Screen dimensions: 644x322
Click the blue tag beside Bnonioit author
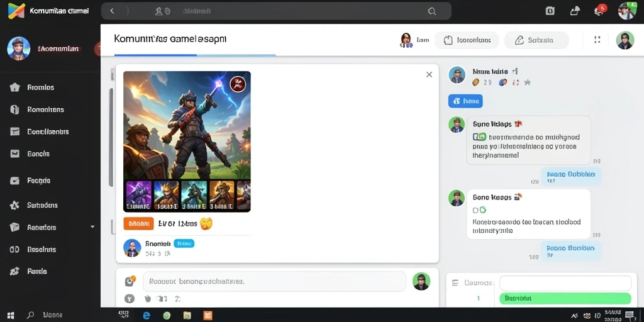[x=184, y=243]
